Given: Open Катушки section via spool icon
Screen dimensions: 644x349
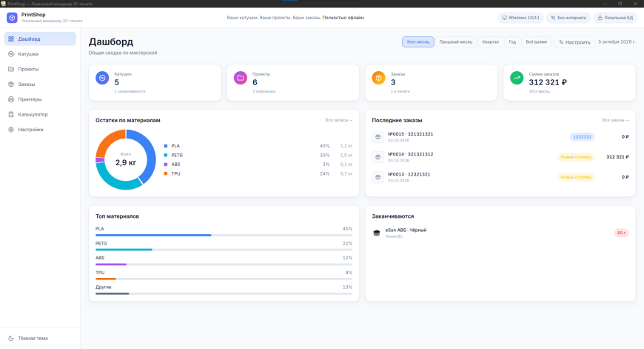Looking at the screenshot, I should point(11,54).
